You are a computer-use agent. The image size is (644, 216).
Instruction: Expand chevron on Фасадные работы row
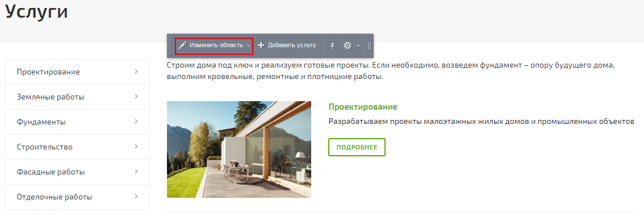(136, 172)
